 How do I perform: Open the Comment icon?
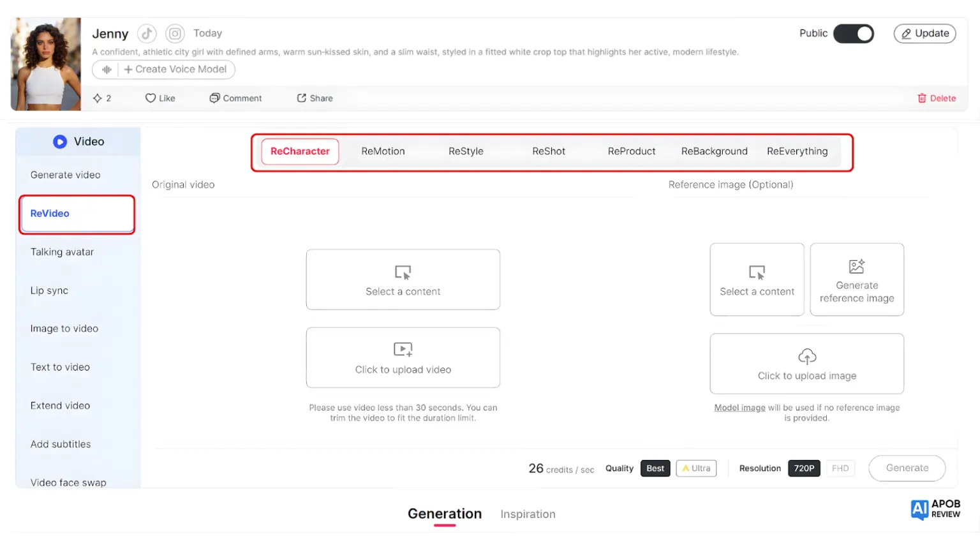pos(214,98)
